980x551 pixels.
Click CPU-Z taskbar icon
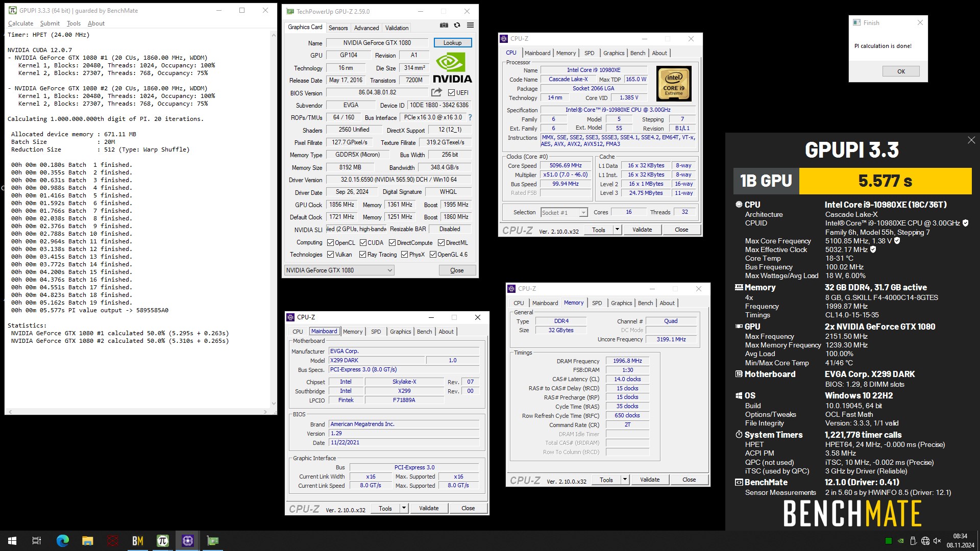tap(188, 541)
